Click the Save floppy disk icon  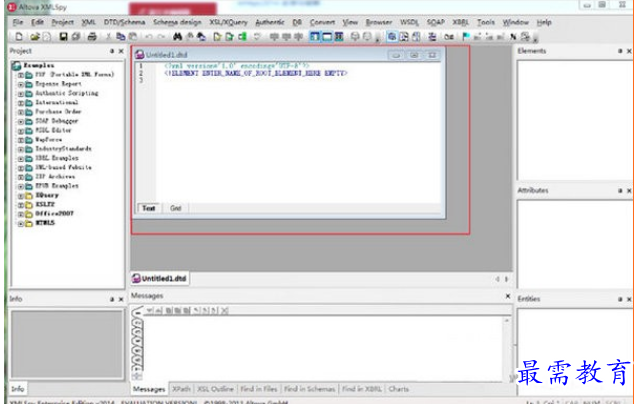pos(63,37)
